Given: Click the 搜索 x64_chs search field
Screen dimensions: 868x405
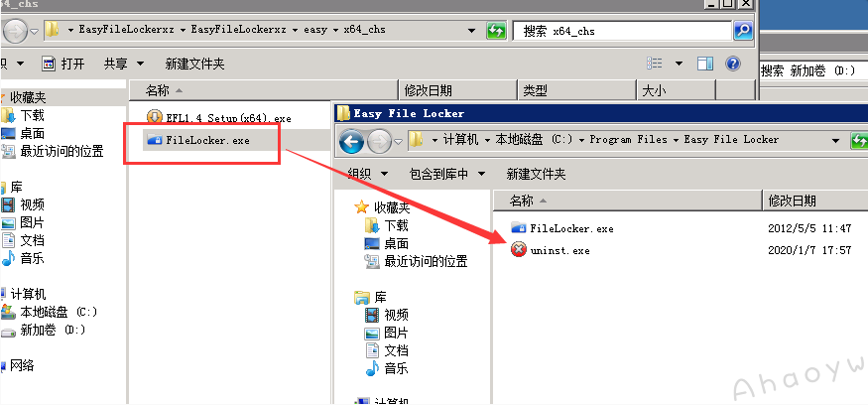Looking at the screenshot, I should click(622, 31).
